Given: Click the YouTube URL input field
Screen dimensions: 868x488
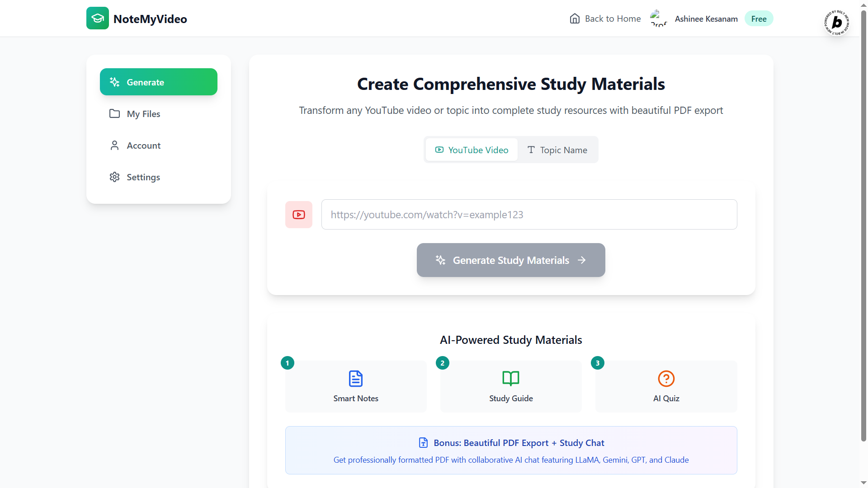Looking at the screenshot, I should [529, 215].
